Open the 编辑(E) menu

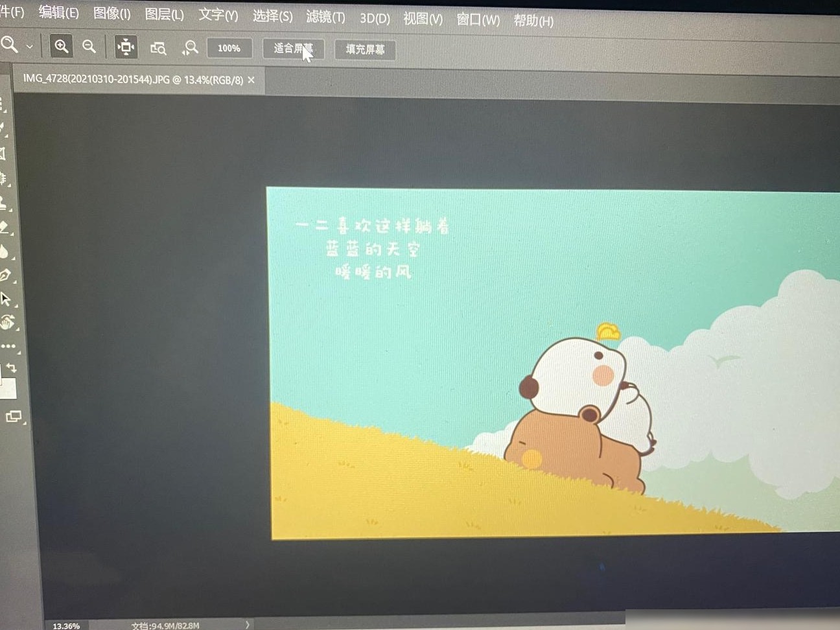58,12
